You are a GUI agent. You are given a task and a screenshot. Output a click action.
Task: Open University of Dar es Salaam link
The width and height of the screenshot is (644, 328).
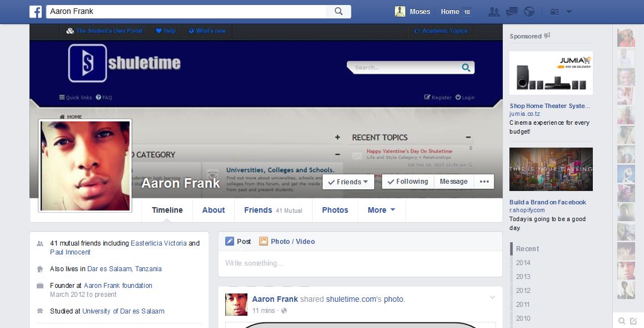point(123,311)
